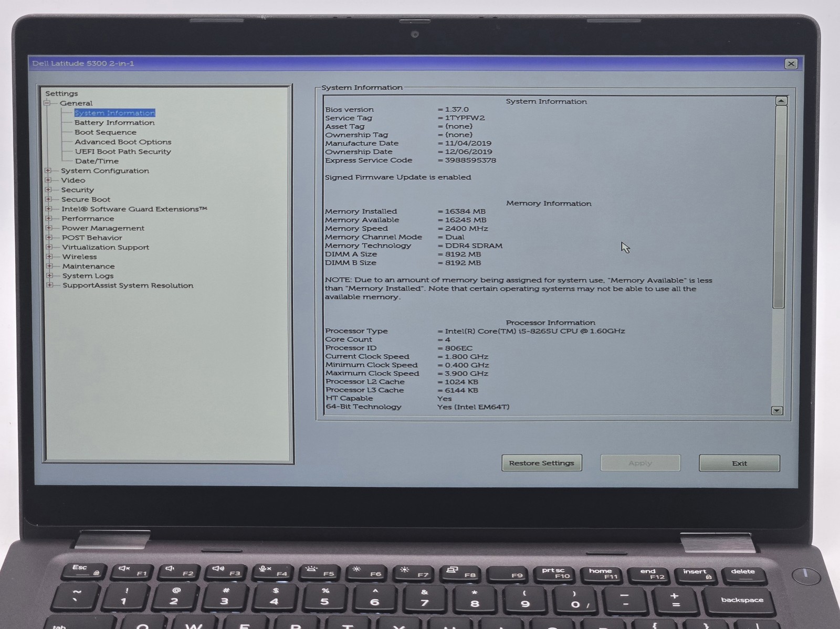The width and height of the screenshot is (840, 629).
Task: Select the Wireless category label
Action: point(80,257)
